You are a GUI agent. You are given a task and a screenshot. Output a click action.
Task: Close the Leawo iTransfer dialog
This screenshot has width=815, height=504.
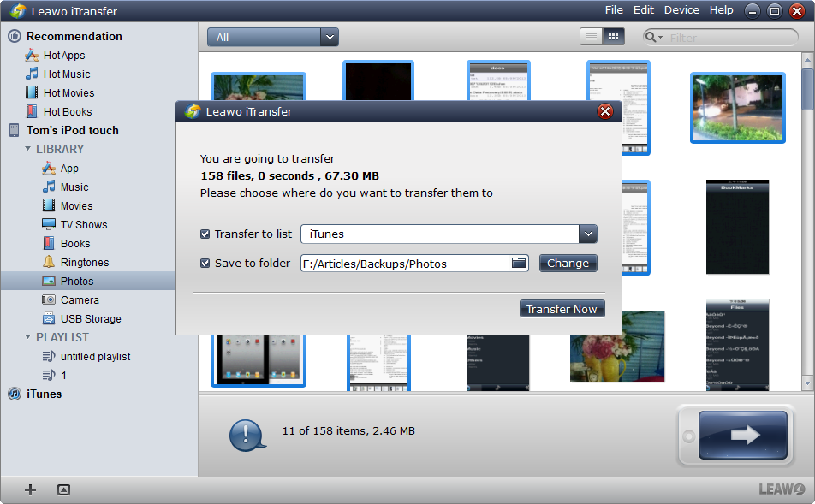(x=605, y=111)
